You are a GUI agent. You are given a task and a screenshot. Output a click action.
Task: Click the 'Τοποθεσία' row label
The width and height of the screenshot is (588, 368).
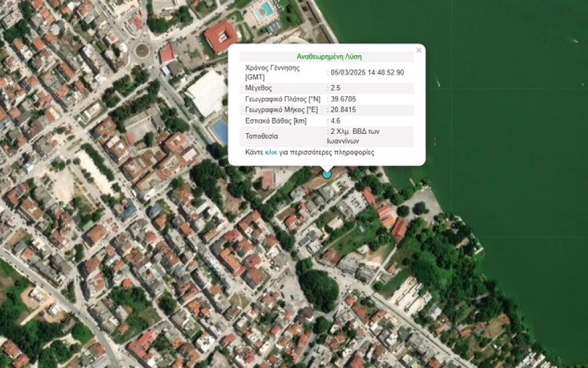tap(261, 136)
